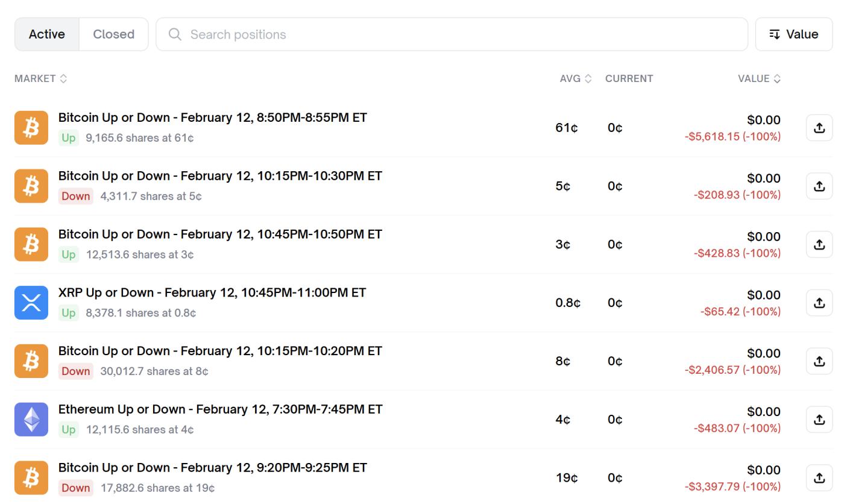Viewport: 844px width, 504px height.
Task: Open Ethereum Up or Down 7:30PM-7:45PM market
Action: click(x=220, y=409)
